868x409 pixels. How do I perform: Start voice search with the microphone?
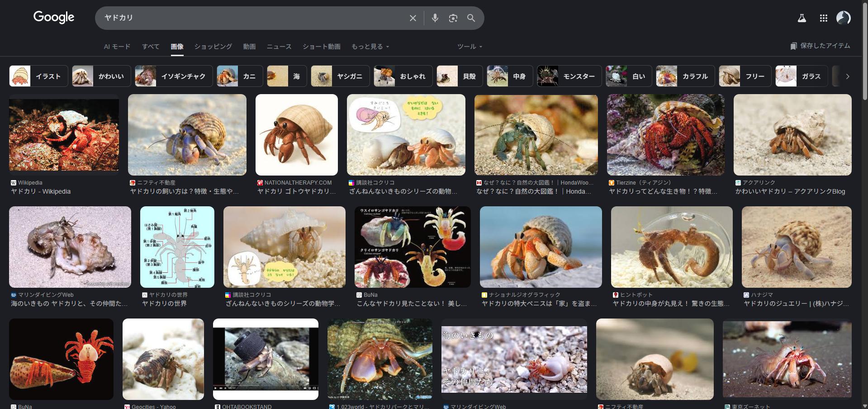pos(435,18)
